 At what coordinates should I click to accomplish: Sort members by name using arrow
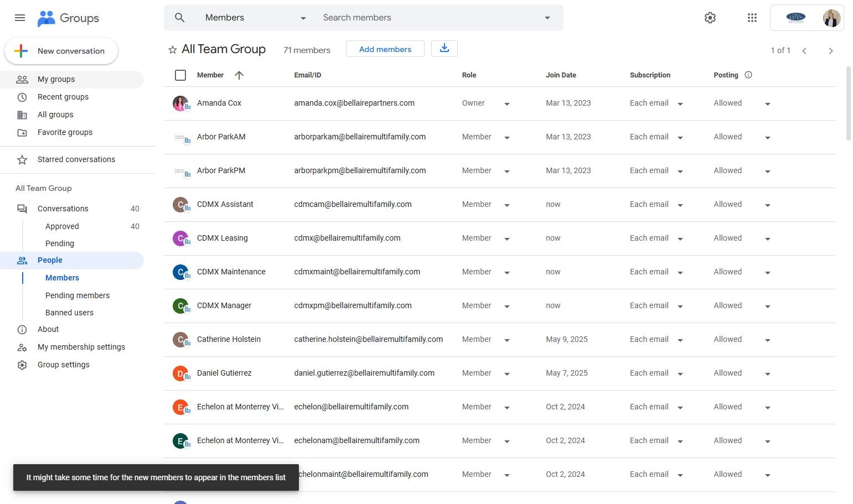click(x=239, y=75)
